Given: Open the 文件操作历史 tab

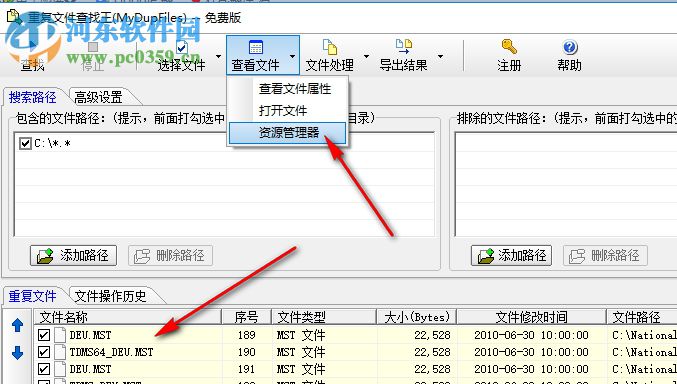Looking at the screenshot, I should coord(111,296).
